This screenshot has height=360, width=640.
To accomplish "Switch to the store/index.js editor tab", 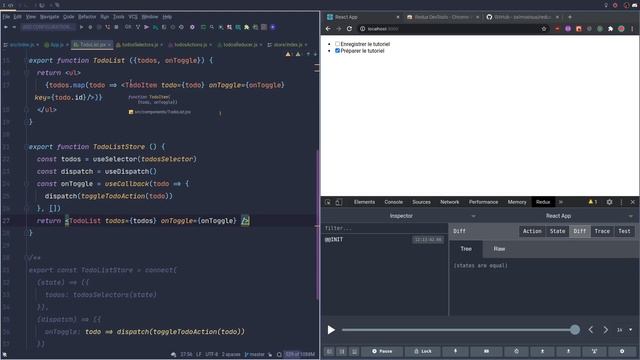I will point(287,44).
